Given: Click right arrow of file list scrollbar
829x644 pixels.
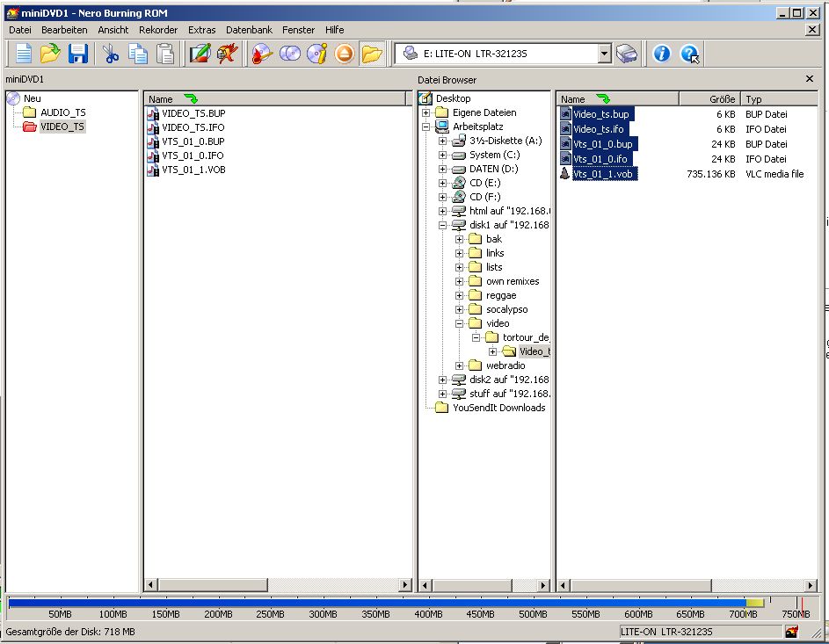Looking at the screenshot, I should pos(810,585).
